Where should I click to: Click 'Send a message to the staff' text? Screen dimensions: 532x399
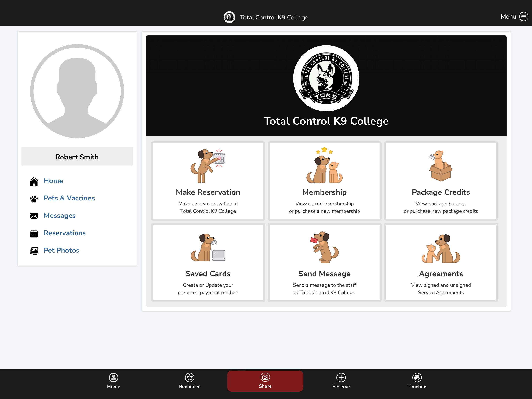click(x=324, y=285)
